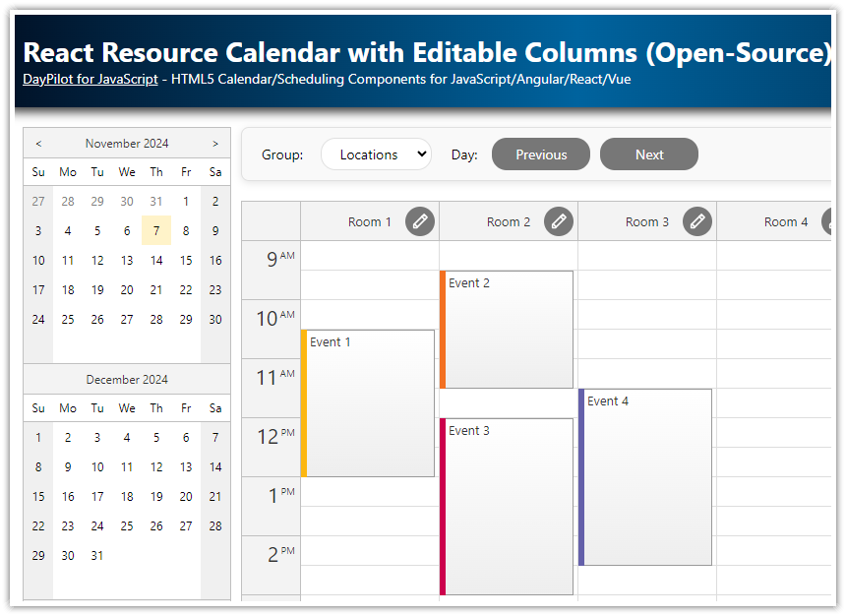Click the edit pencil icon for Room 2
The image size is (846, 616).
pyautogui.click(x=559, y=221)
